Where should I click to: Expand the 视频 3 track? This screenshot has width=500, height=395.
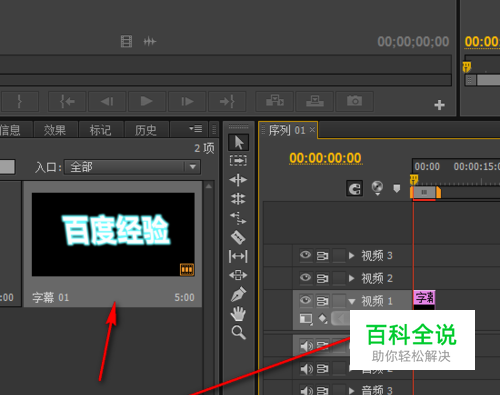351,256
